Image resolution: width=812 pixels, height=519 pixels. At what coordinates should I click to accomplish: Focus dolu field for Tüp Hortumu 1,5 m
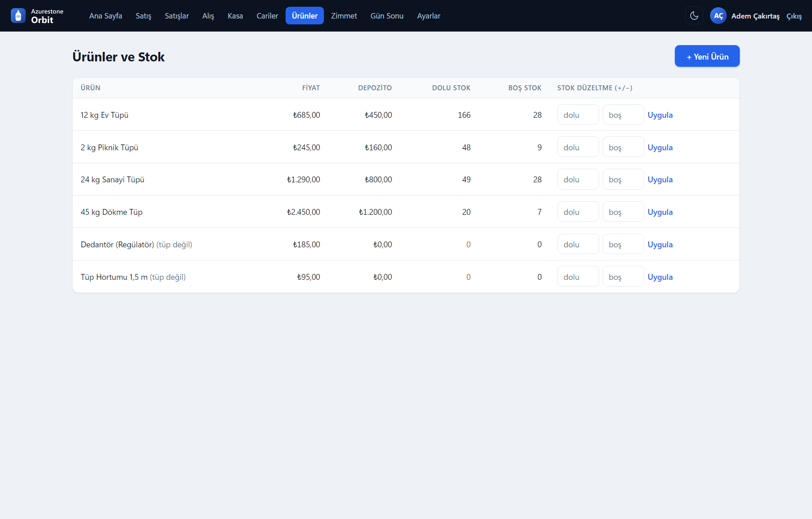point(578,276)
